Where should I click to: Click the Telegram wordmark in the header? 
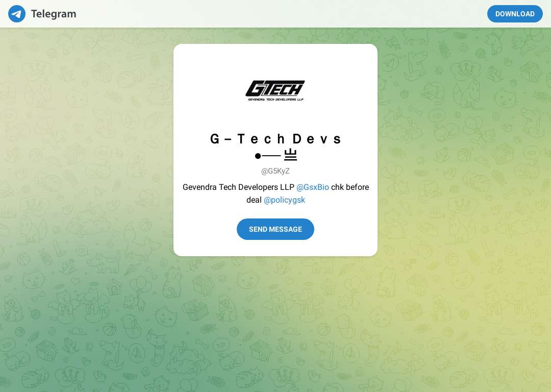pyautogui.click(x=54, y=14)
